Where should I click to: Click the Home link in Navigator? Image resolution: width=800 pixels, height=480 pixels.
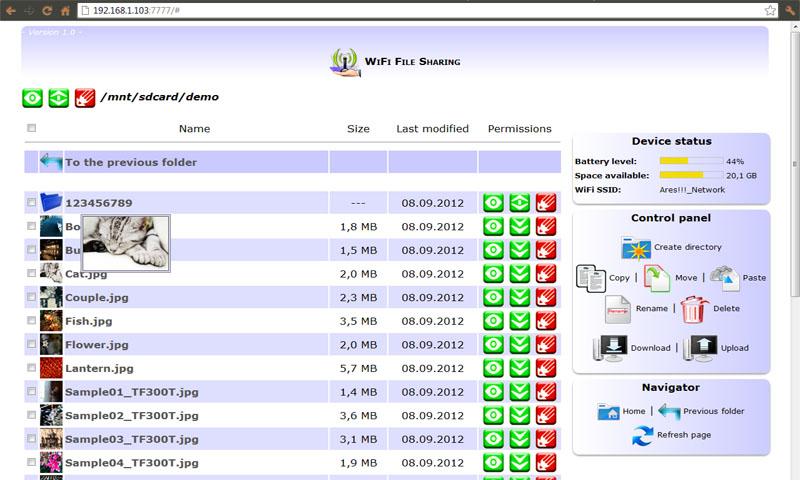[x=633, y=411]
